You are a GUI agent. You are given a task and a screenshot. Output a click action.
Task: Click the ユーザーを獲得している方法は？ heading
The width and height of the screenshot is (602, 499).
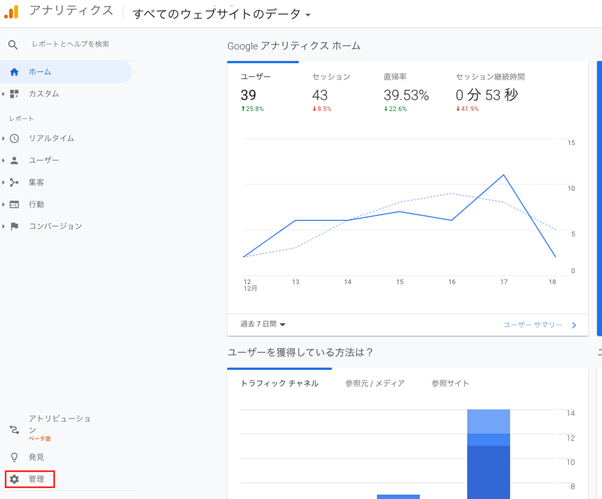pos(300,352)
